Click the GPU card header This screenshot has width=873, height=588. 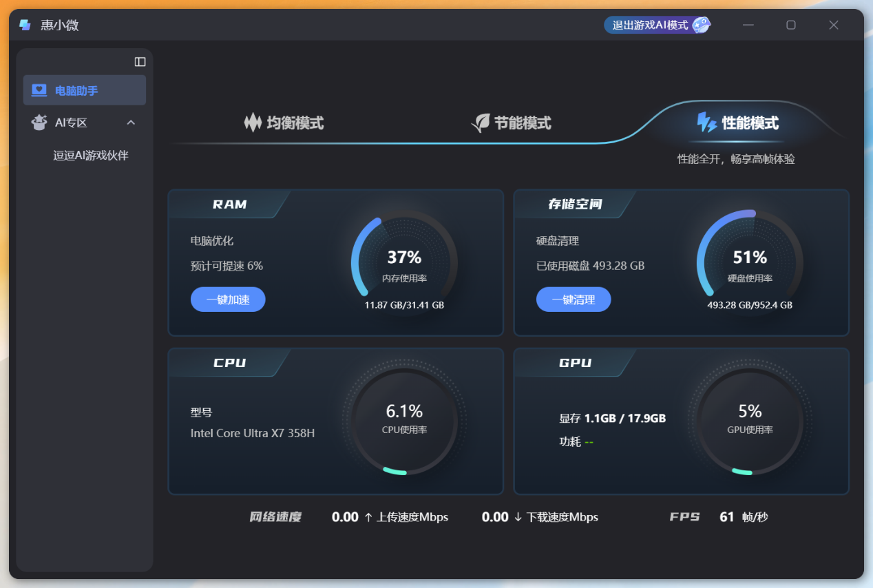pyautogui.click(x=575, y=363)
